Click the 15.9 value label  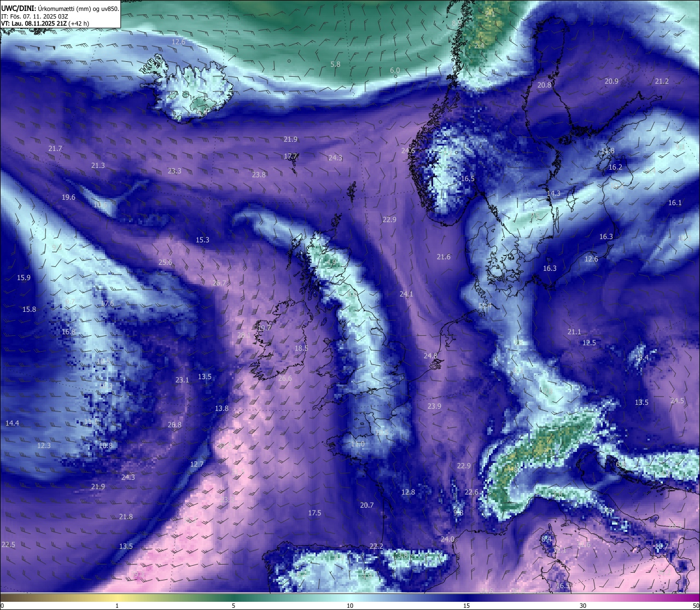pos(24,277)
